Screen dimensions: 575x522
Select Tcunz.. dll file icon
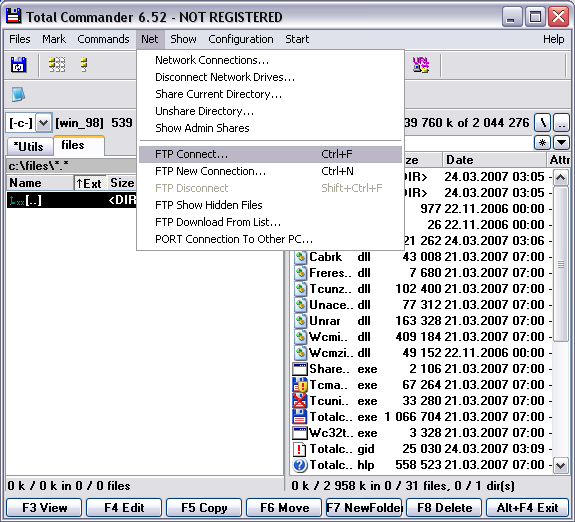pyautogui.click(x=300, y=289)
